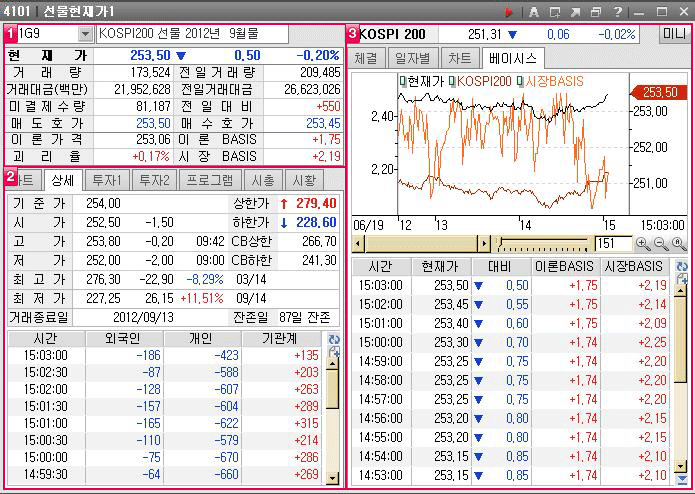The width and height of the screenshot is (695, 494).
Task: Click down arrow of investor table scrollbar
Action: click(332, 478)
